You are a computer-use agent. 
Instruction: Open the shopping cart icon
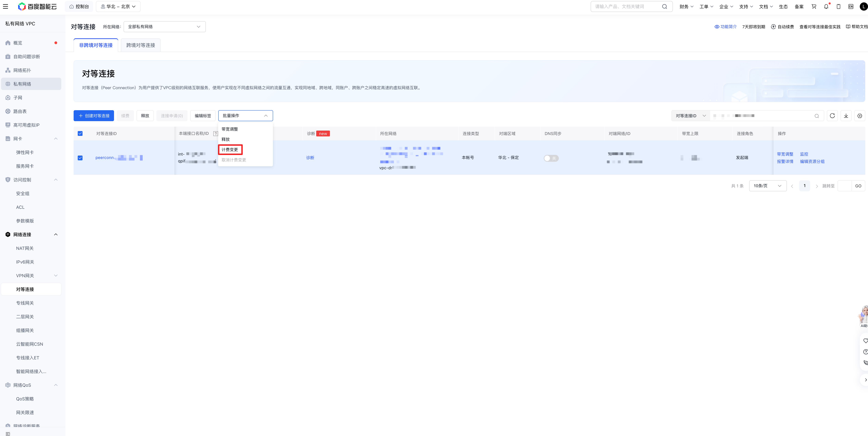click(x=814, y=6)
